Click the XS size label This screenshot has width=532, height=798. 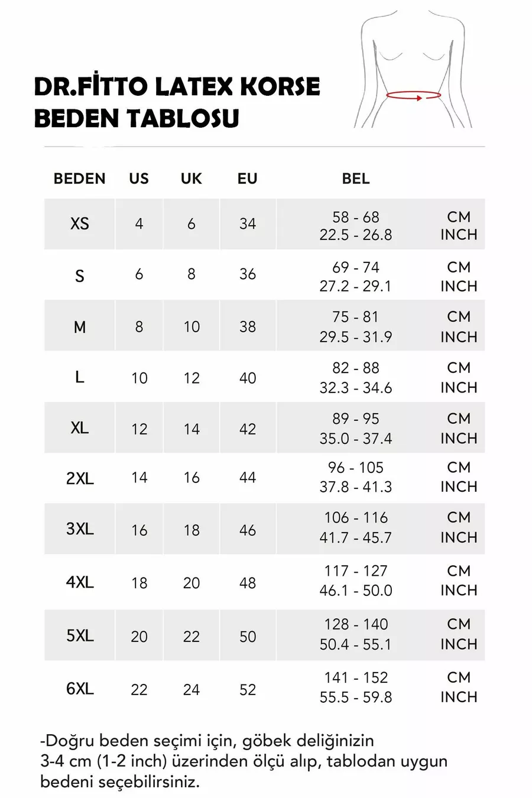[x=79, y=224]
